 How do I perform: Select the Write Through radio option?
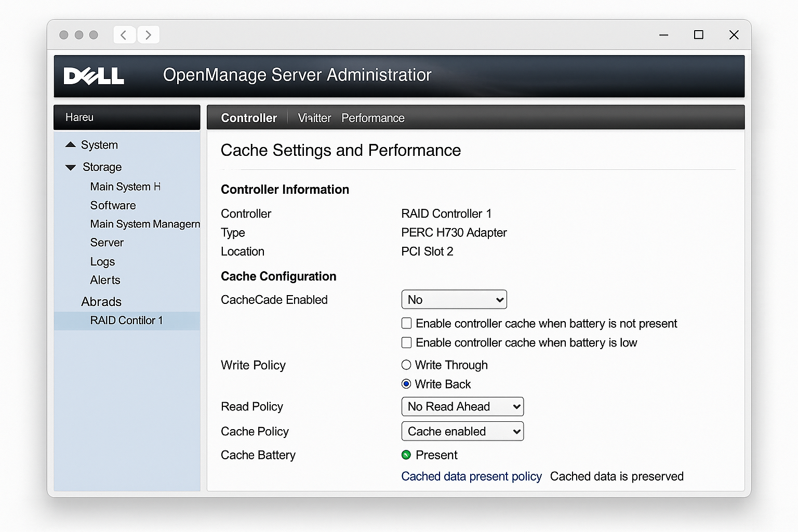[x=406, y=365]
